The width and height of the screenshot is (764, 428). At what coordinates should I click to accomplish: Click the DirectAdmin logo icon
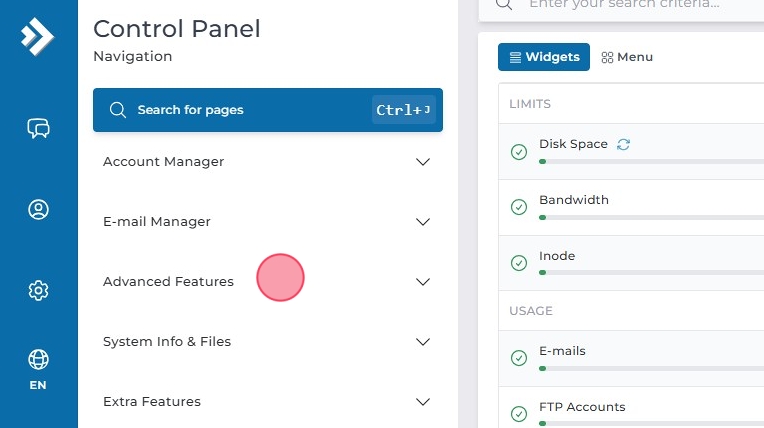click(38, 38)
